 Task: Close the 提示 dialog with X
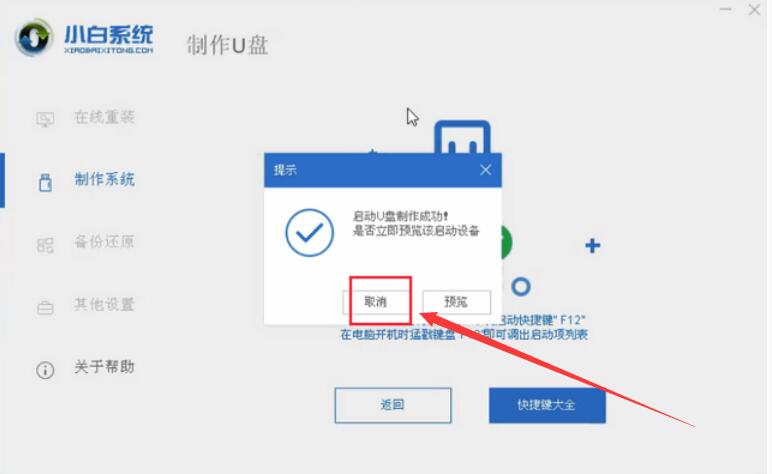pos(485,170)
